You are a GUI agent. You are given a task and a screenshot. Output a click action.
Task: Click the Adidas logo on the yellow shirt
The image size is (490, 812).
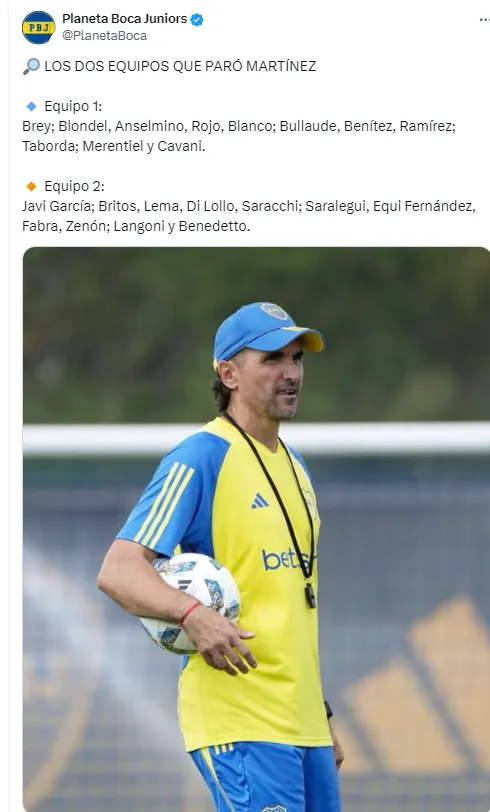coord(260,501)
